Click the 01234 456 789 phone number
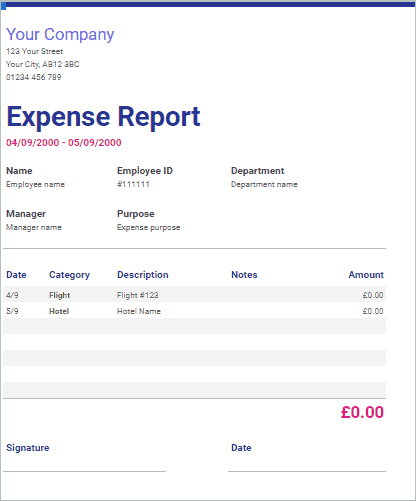The image size is (416, 501). (x=34, y=77)
